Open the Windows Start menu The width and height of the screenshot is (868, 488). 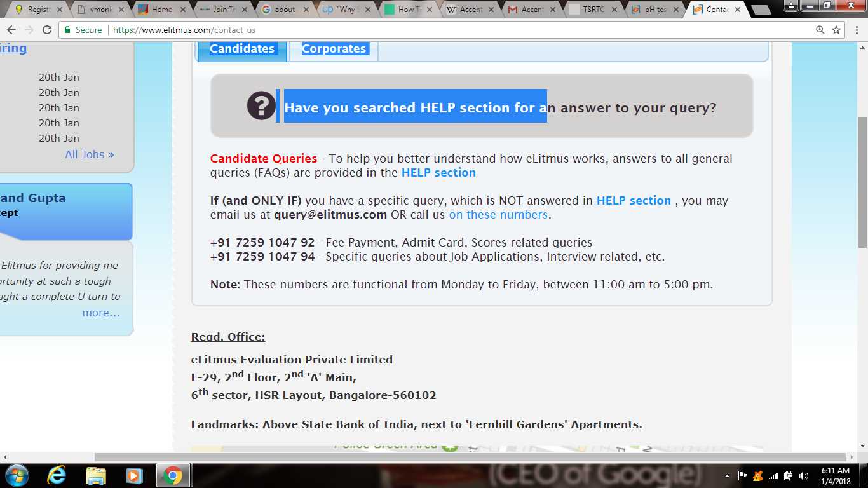click(17, 475)
